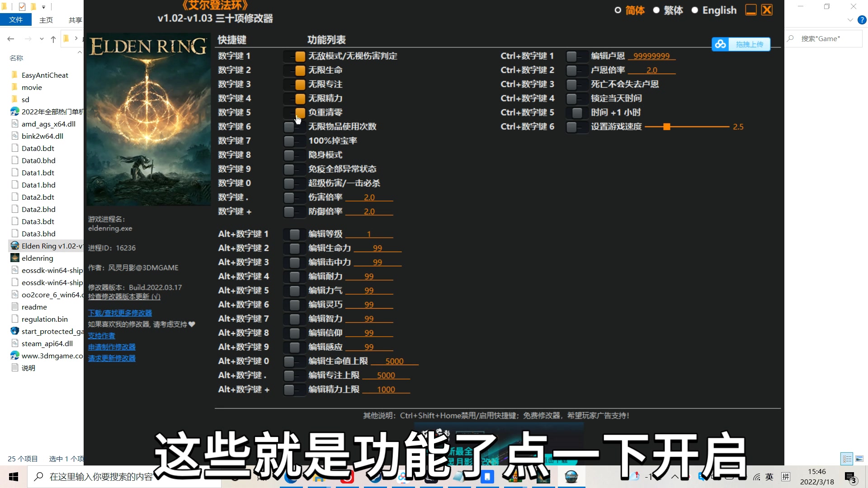Viewport: 868px width, 488px height.
Task: Sort by 名称 column header
Action: (16, 58)
